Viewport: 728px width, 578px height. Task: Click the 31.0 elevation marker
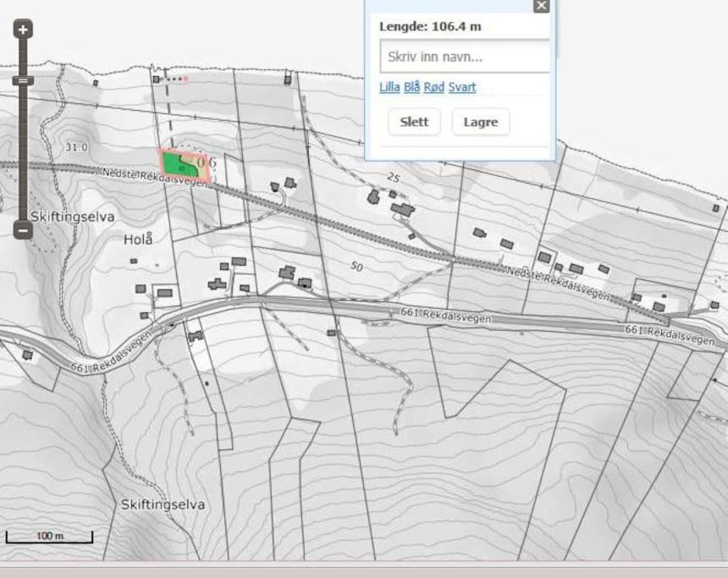[x=76, y=147]
